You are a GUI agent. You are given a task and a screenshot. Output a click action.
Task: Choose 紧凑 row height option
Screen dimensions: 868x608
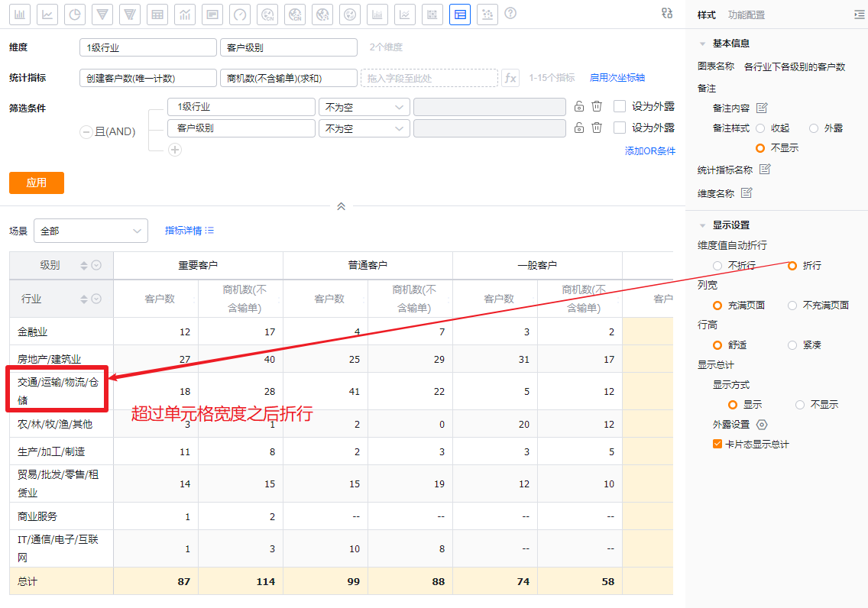pos(792,344)
